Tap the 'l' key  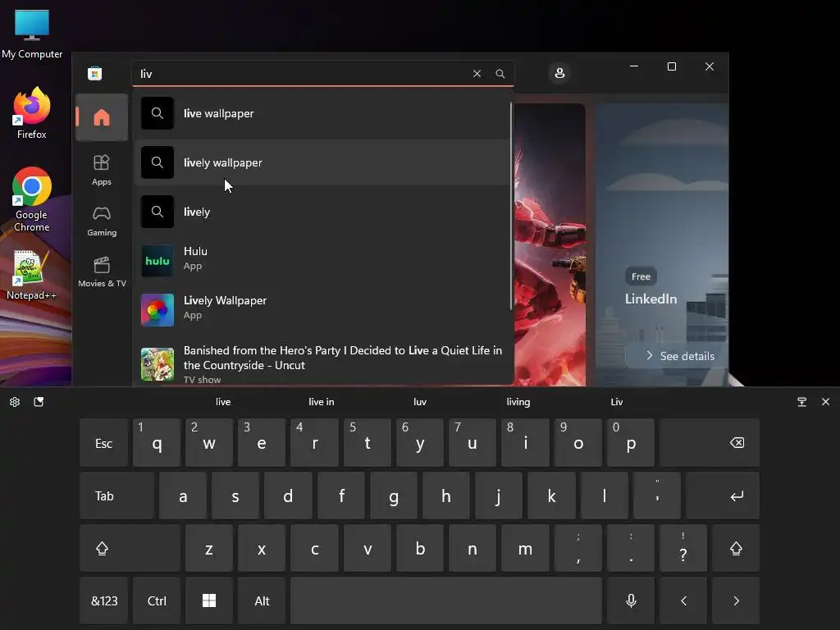point(605,495)
